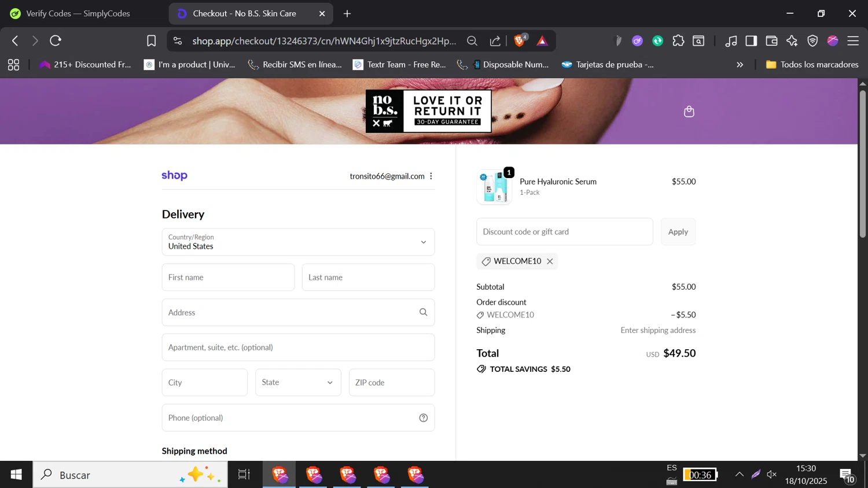Reload the checkout page
This screenshot has height=488, width=868.
[x=56, y=40]
